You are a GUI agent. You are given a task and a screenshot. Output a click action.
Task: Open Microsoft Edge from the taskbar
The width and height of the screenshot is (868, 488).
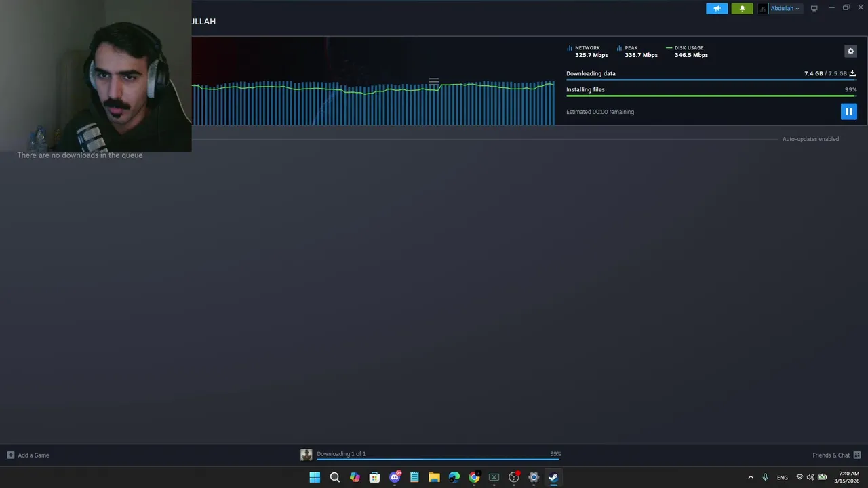click(x=454, y=477)
